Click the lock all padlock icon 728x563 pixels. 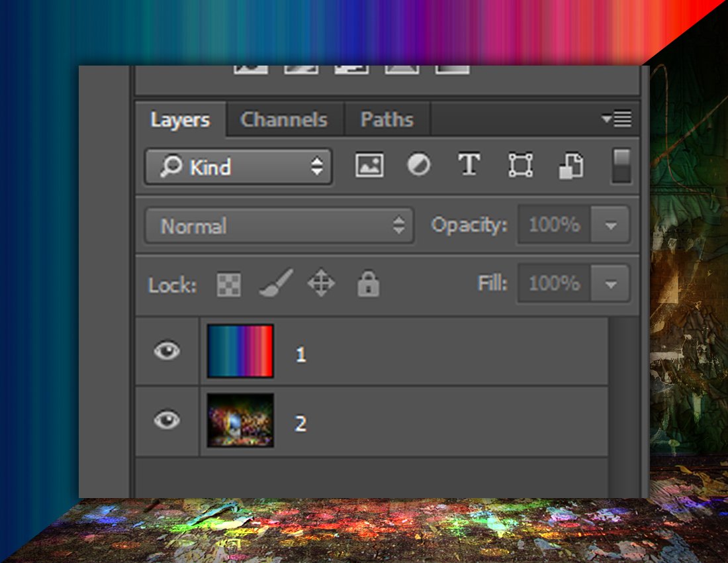click(368, 285)
